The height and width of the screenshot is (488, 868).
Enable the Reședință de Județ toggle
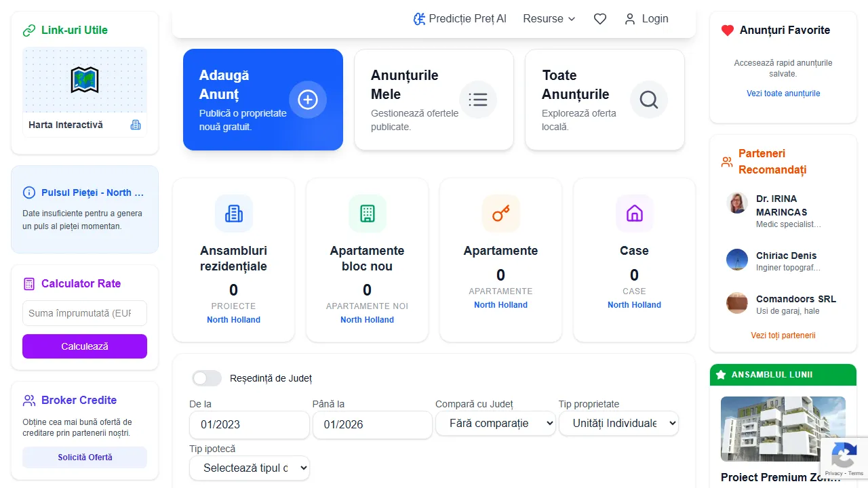[x=206, y=378]
